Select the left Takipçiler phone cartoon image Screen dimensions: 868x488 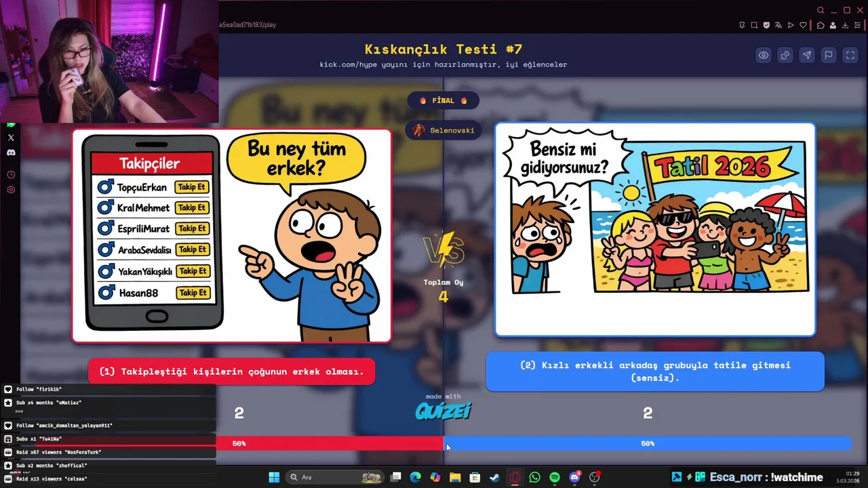232,236
